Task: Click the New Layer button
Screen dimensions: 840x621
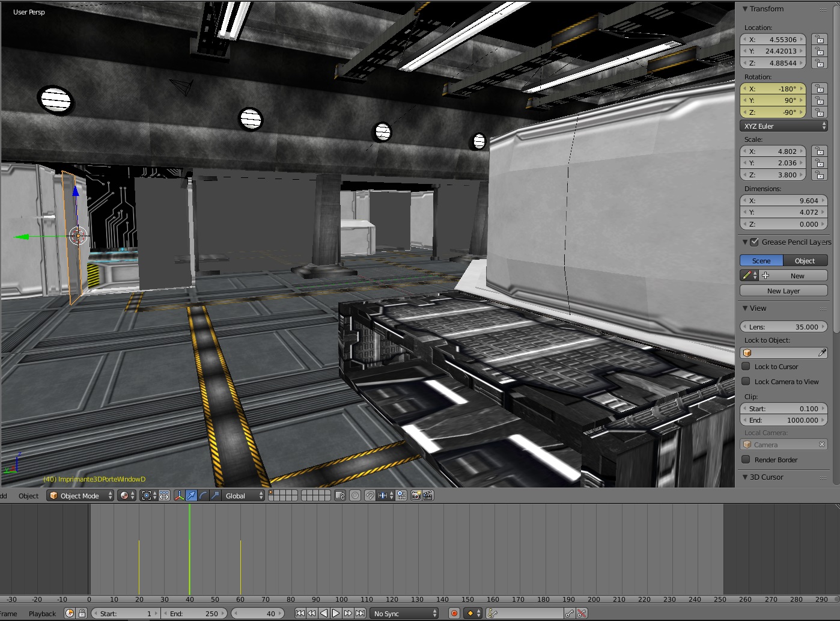Action: point(784,290)
